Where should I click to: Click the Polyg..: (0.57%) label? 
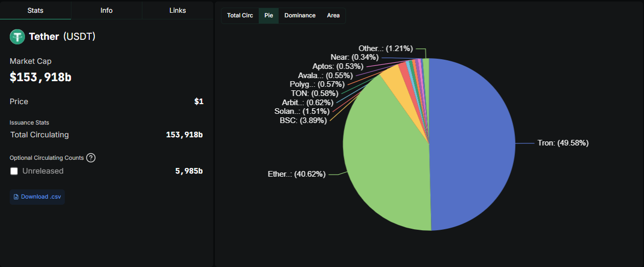coord(317,84)
